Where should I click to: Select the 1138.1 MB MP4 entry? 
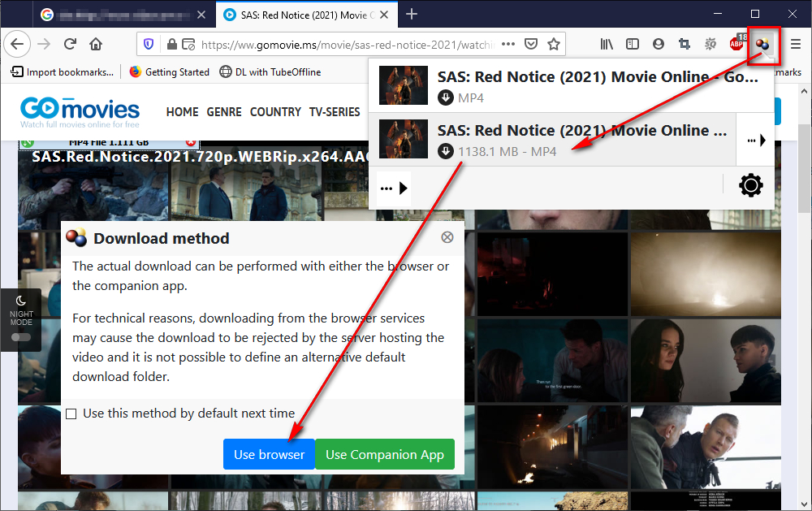tap(552, 140)
